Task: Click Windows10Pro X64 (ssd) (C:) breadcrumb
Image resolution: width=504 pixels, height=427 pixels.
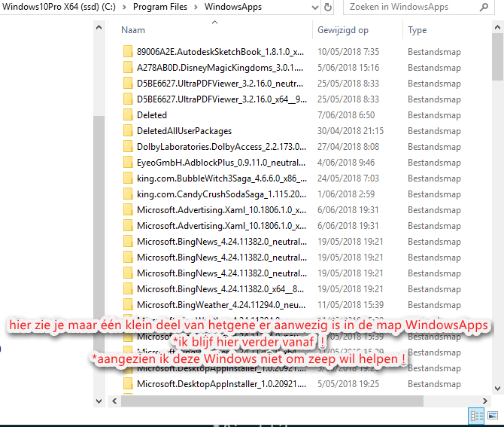Action: [59, 7]
